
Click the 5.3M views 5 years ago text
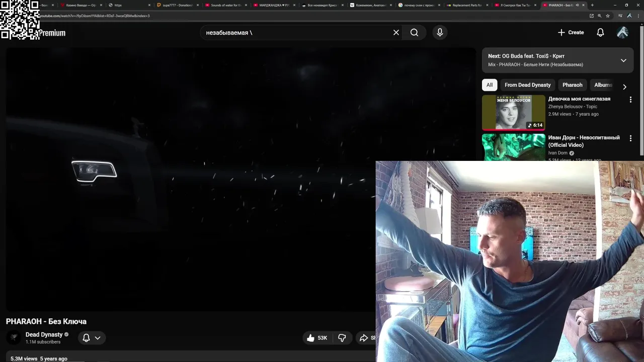pyautogui.click(x=39, y=358)
